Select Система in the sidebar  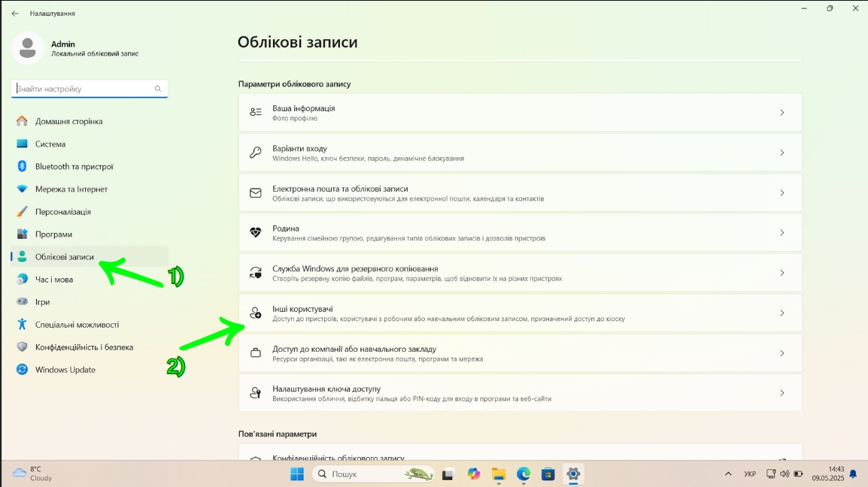[x=50, y=144]
